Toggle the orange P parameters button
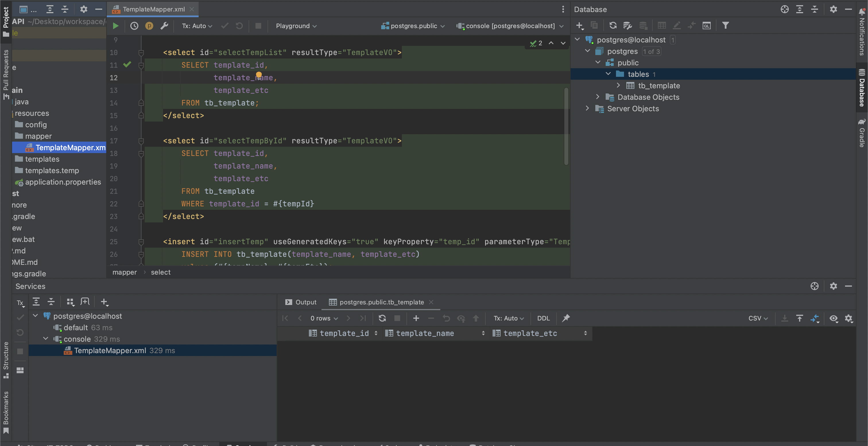 click(x=149, y=26)
